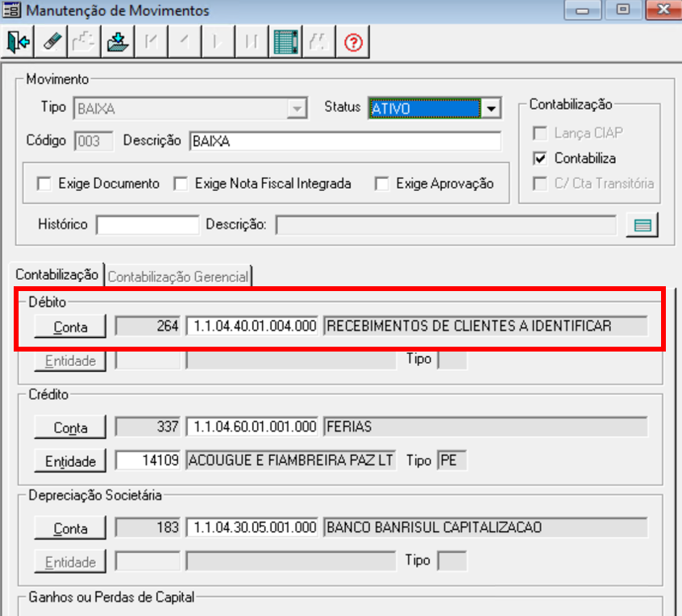The height and width of the screenshot is (616, 682).
Task: Go to first record toolbar icon
Action: 152,42
